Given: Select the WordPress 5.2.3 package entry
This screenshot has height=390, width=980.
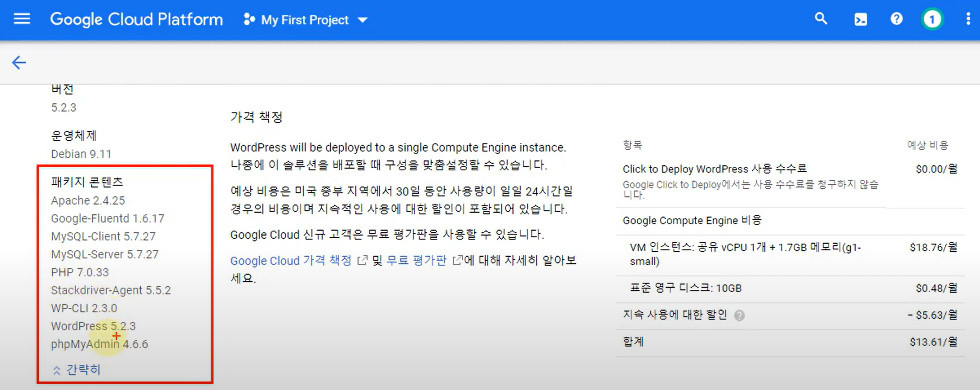Looking at the screenshot, I should (93, 326).
